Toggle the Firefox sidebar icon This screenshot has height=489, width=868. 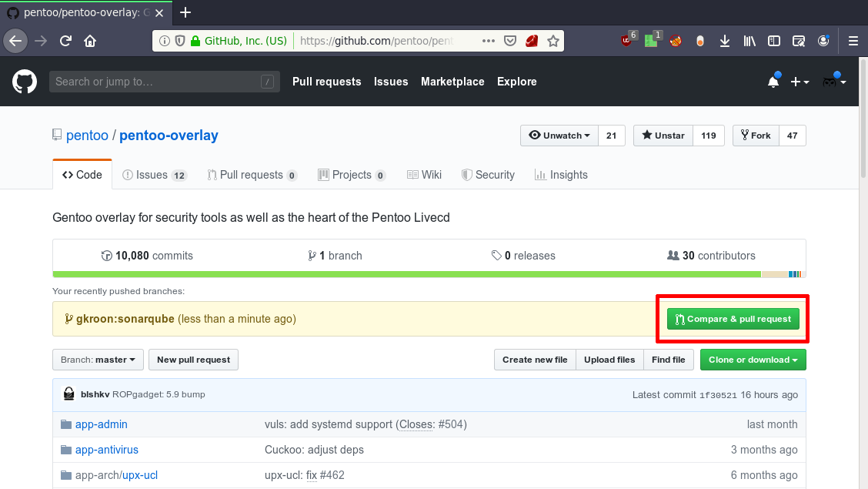774,41
